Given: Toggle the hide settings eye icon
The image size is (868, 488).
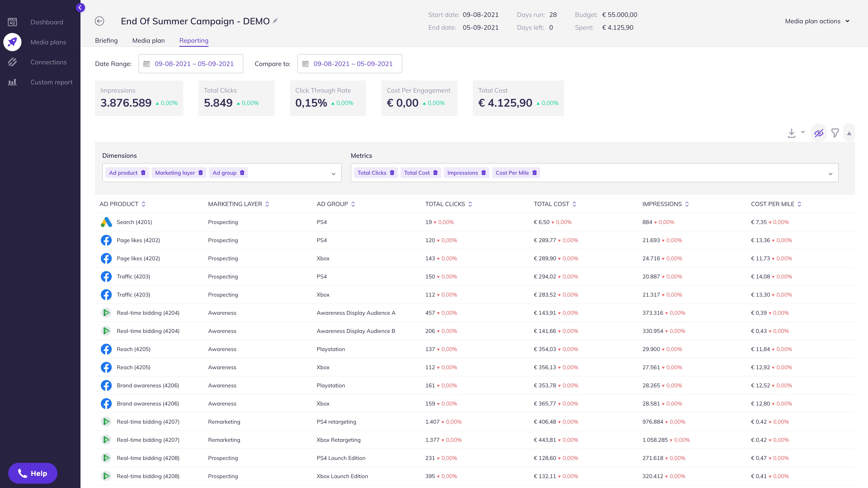Looking at the screenshot, I should 819,133.
